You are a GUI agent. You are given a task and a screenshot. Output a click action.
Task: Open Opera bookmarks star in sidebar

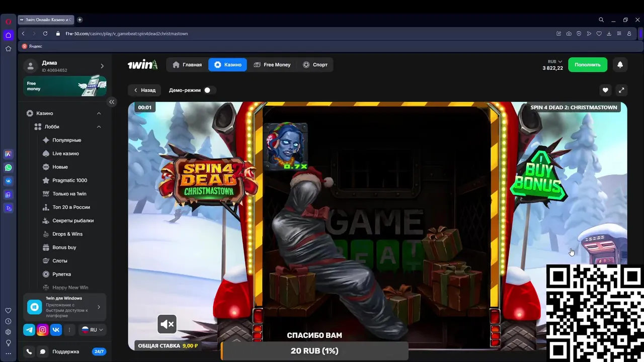click(x=8, y=49)
